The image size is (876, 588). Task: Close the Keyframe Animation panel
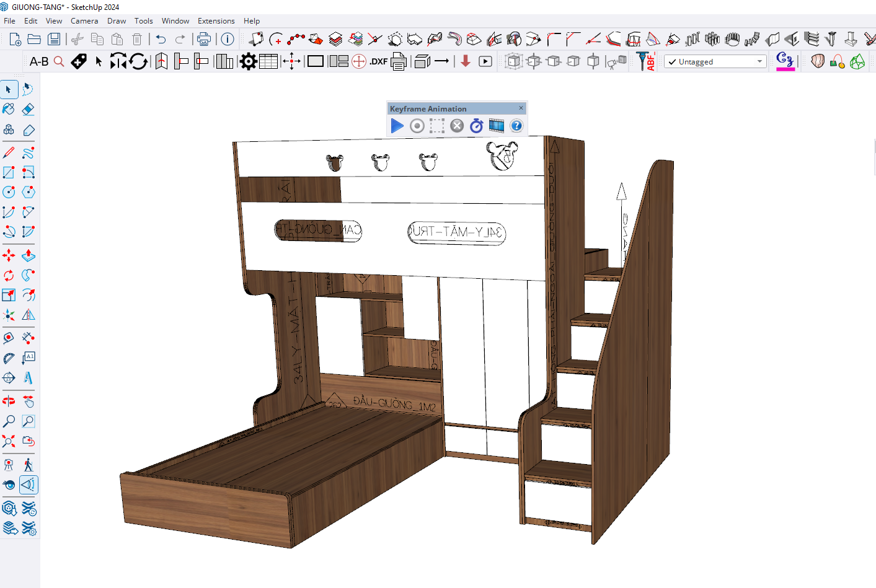tap(521, 108)
